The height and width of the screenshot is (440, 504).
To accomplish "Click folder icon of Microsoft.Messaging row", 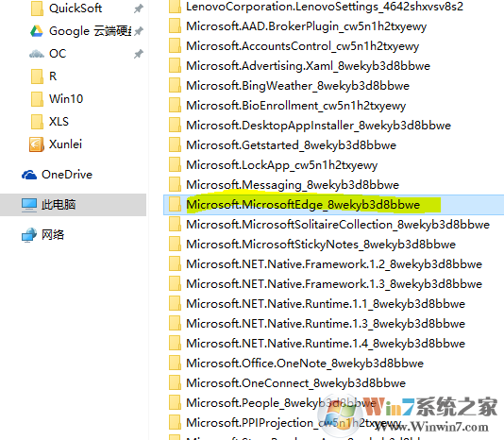I will tap(176, 185).
